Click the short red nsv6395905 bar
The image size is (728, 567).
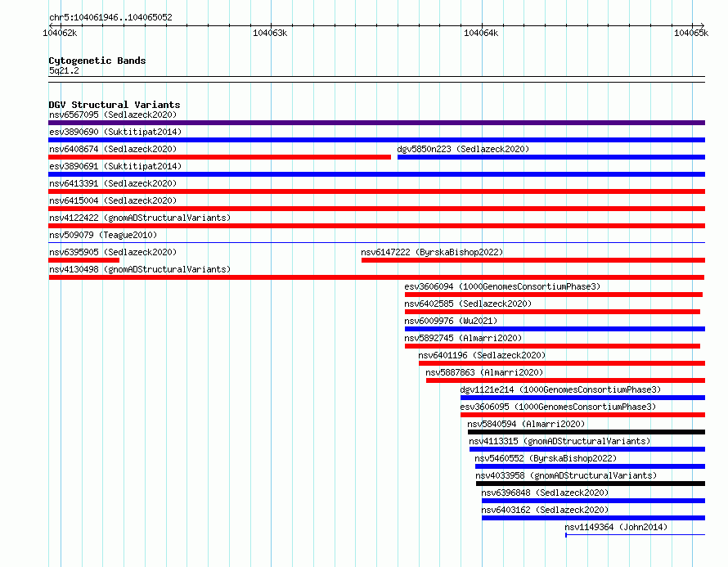pyautogui.click(x=83, y=260)
